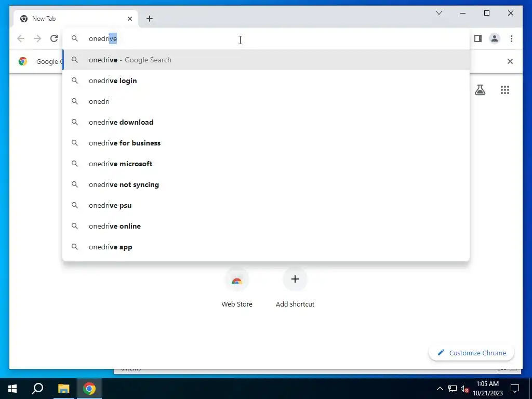Choose the 'onedri' suggestion
Screen dimensions: 532x399
tap(266, 101)
